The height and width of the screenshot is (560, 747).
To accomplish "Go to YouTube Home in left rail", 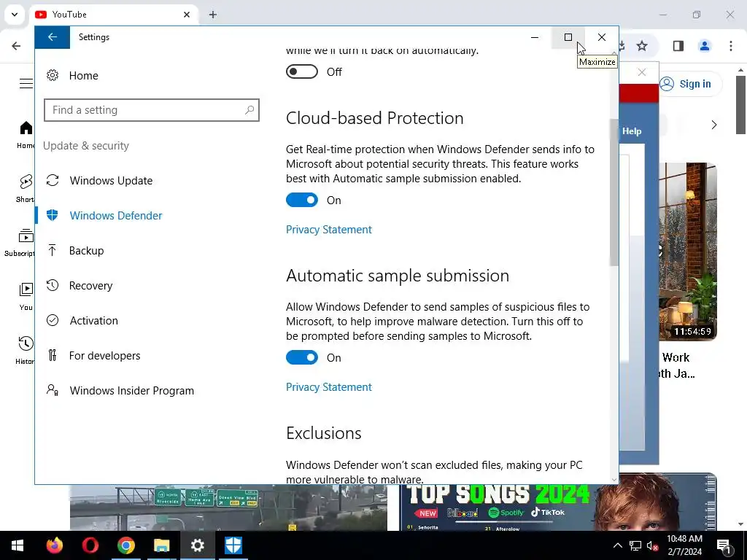I will click(x=25, y=134).
